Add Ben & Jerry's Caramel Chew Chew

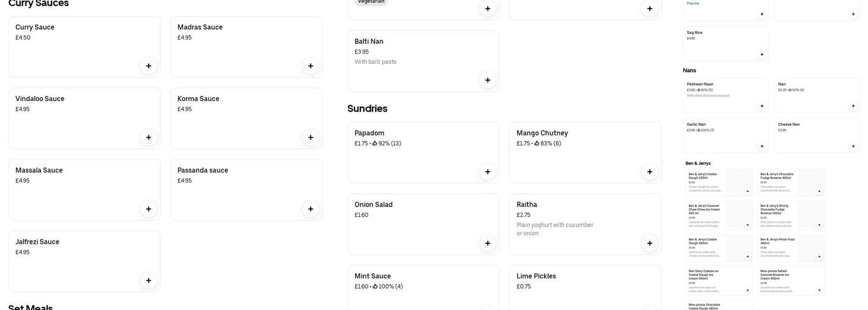click(x=747, y=225)
